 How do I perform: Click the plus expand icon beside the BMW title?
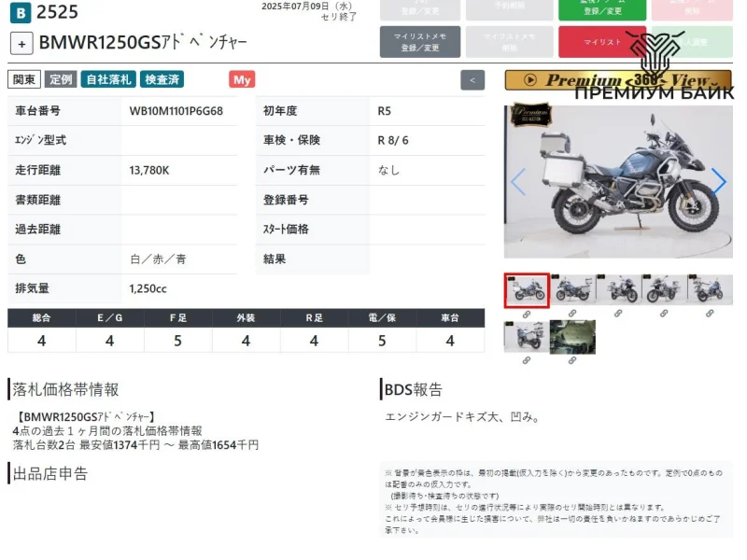click(x=22, y=43)
